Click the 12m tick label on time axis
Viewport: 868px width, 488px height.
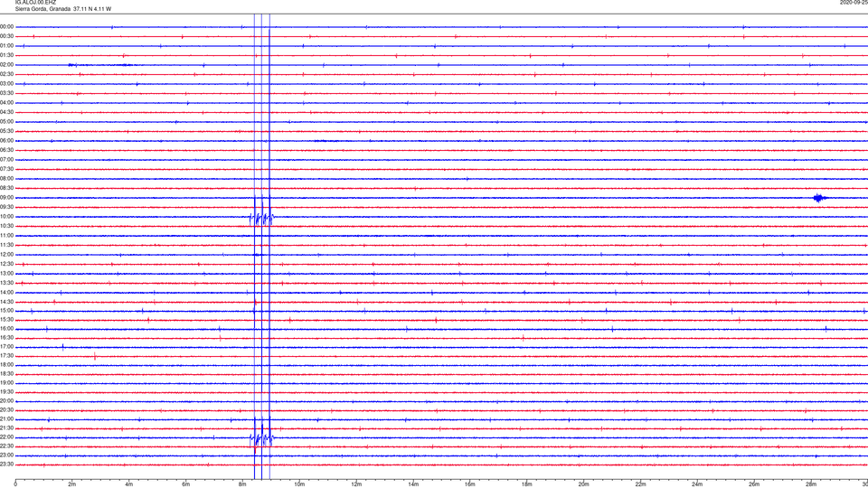356,484
